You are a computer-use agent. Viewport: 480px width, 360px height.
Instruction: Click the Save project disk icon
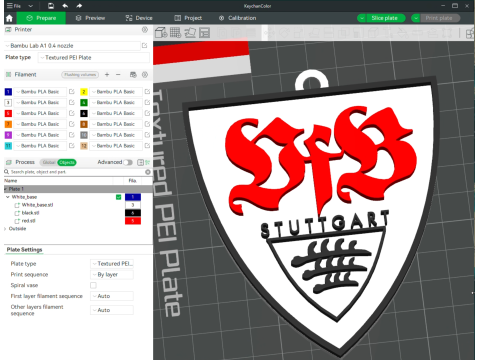(51, 6)
